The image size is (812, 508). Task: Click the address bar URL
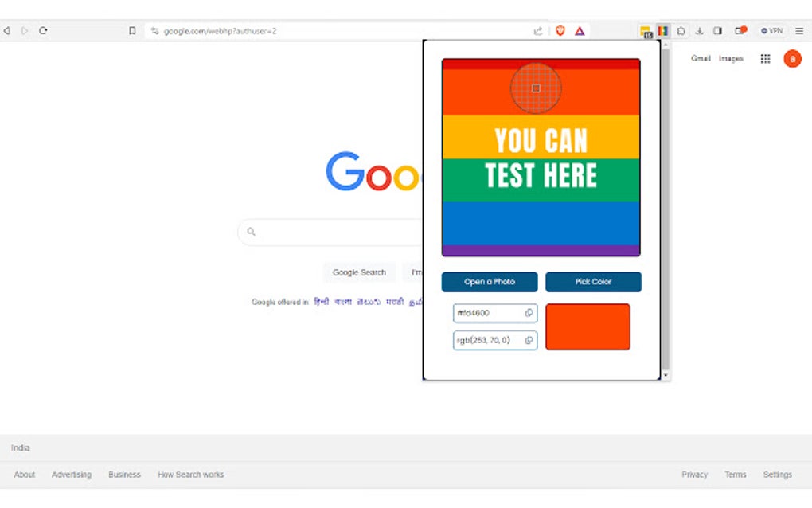(x=220, y=31)
